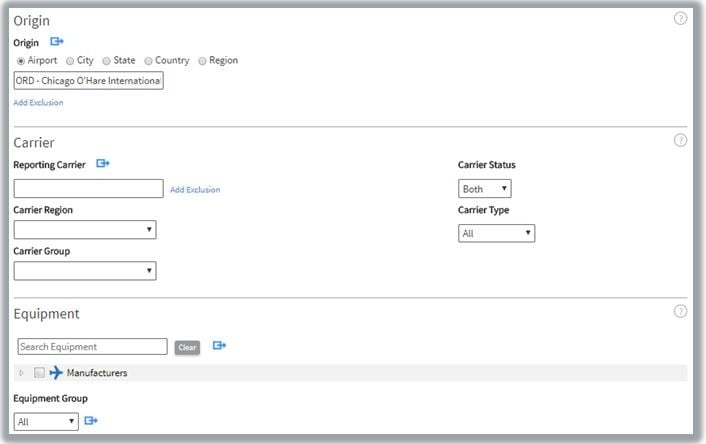Select the Airport radio button
Image resolution: width=706 pixels, height=444 pixels.
click(x=21, y=61)
